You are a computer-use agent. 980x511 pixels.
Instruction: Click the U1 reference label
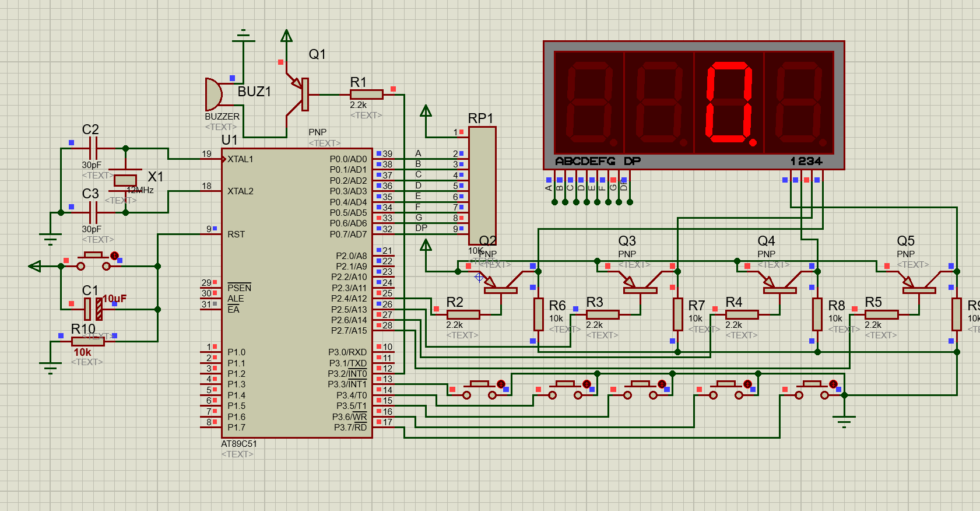click(230, 140)
